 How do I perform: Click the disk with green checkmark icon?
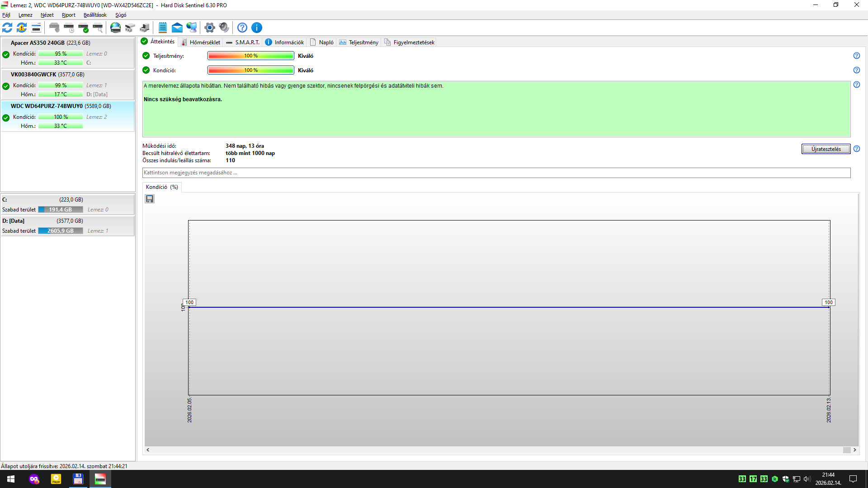[84, 28]
